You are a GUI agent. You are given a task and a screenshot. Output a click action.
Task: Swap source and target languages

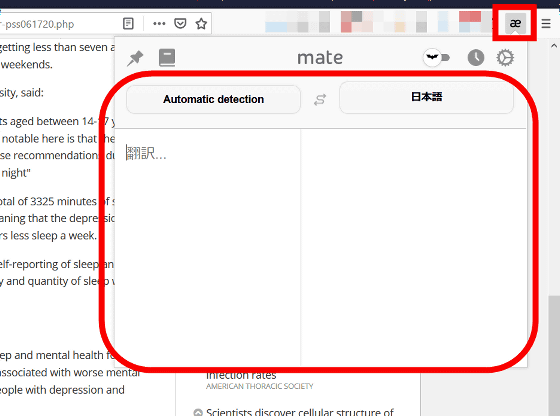coord(320,100)
